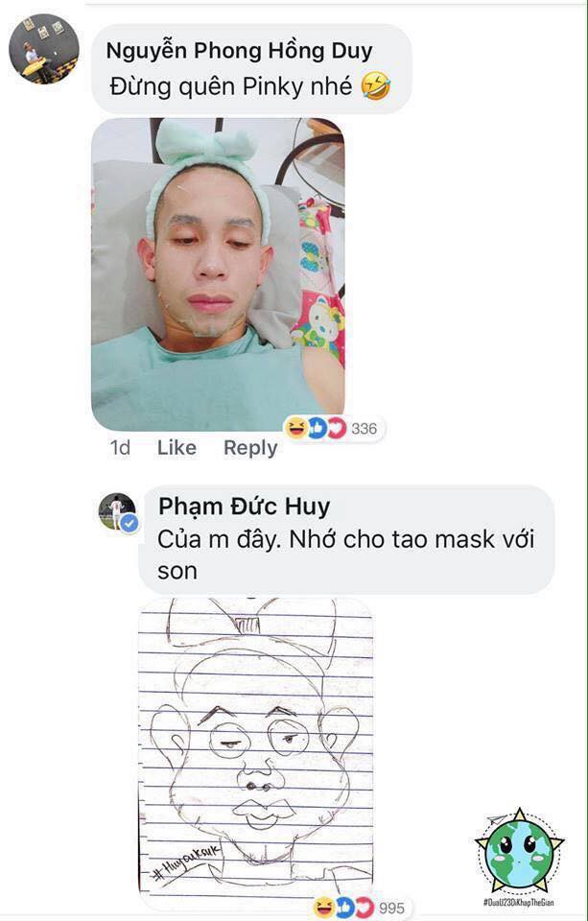Click the heart reaction beside the 336 count
588x921 pixels.
[x=336, y=429]
